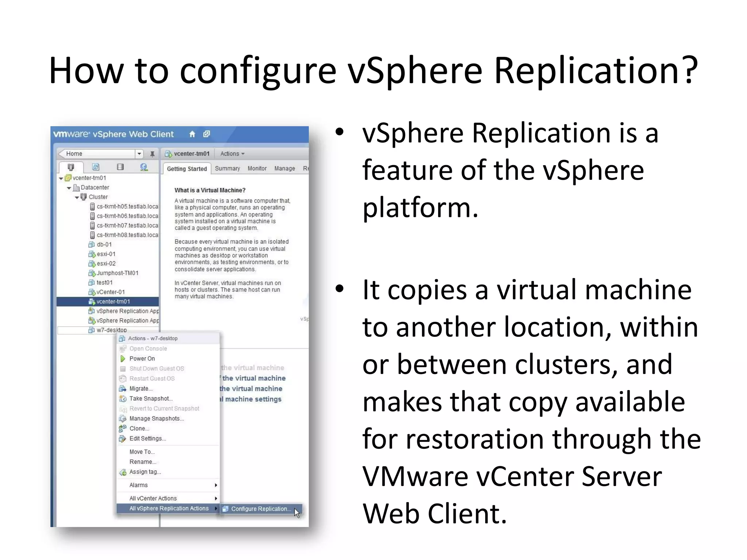Collapse vcenter-tm01 root tree node
Screen dimensions: 747x560
click(x=61, y=178)
